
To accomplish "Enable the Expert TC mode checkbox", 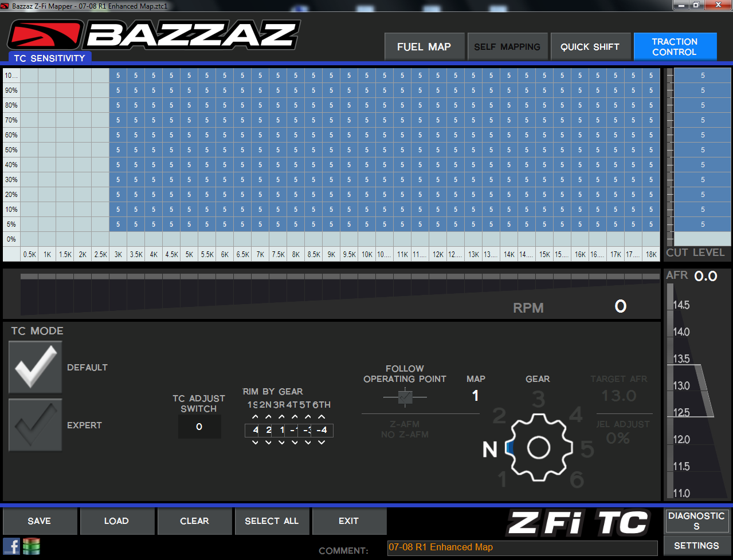I will tap(36, 425).
